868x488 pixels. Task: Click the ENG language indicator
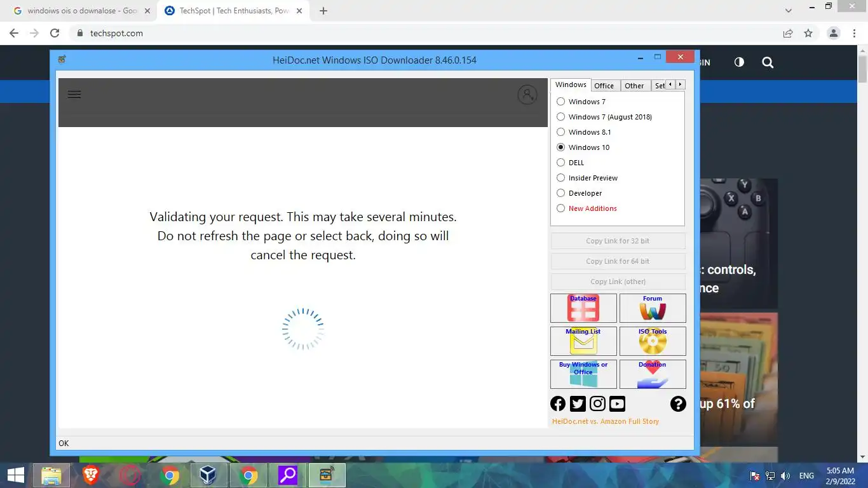(806, 476)
